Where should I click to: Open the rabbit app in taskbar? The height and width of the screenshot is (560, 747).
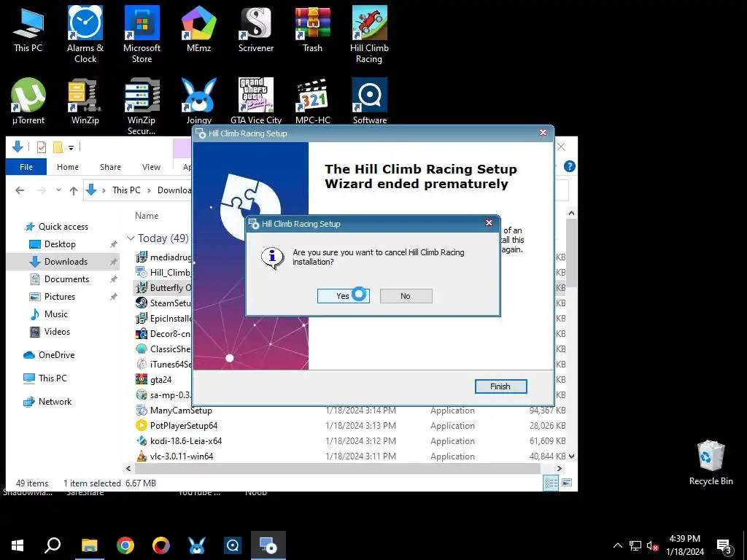pos(197,545)
